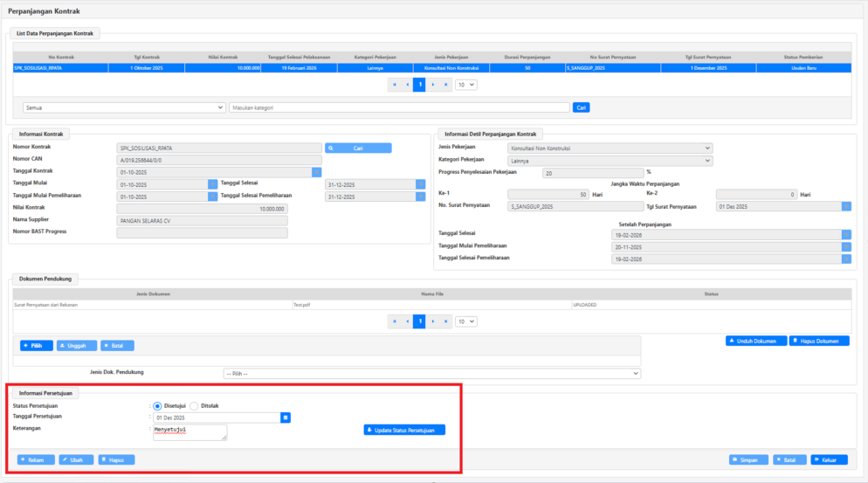This screenshot has width=868, height=483.
Task: Expand the Jenis Pekerjaan dropdown
Action: pyautogui.click(x=610, y=148)
